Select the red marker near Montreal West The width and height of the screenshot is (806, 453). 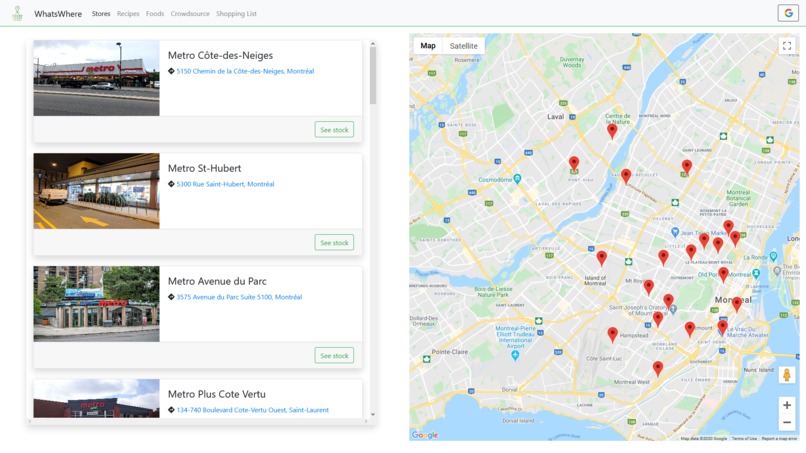coord(657,369)
